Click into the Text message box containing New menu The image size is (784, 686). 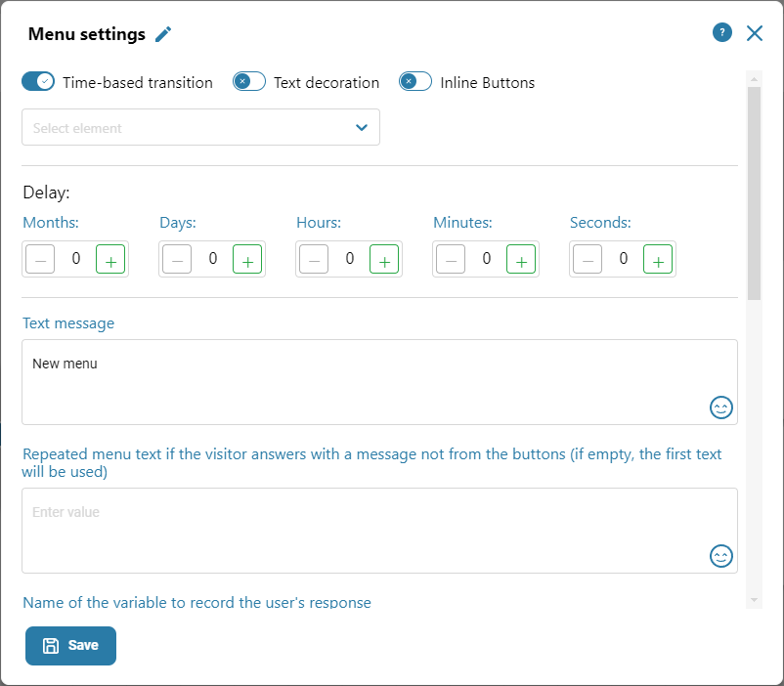[x=379, y=382]
